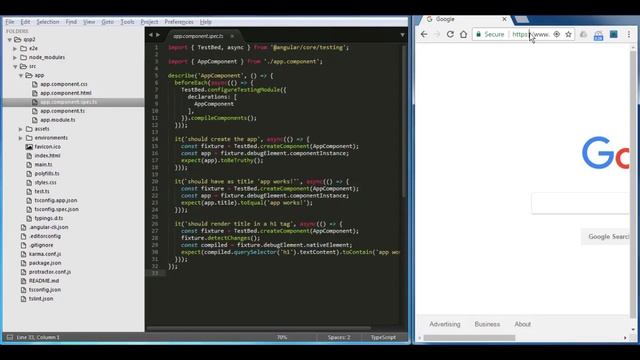This screenshot has height=360, width=640.
Task: Open app.component.css file
Action: pos(64,84)
